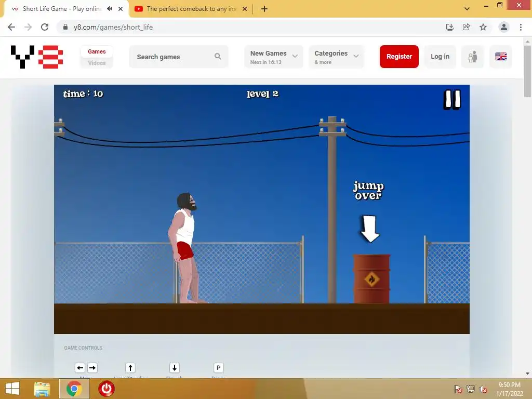Open the tab search chevron

pos(467,9)
